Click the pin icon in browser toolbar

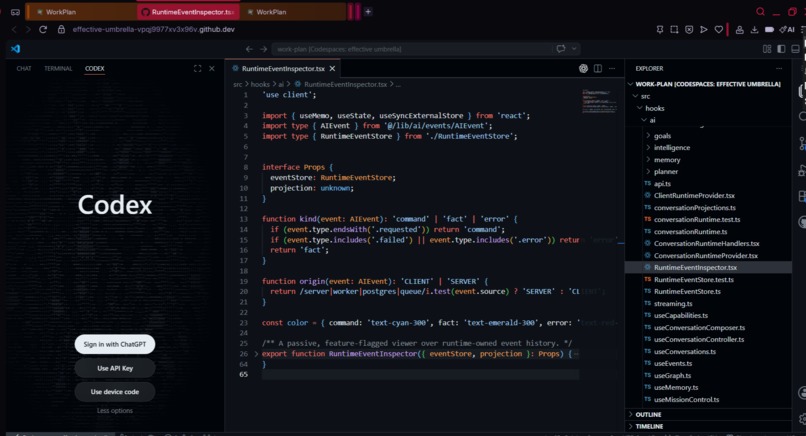click(x=660, y=29)
